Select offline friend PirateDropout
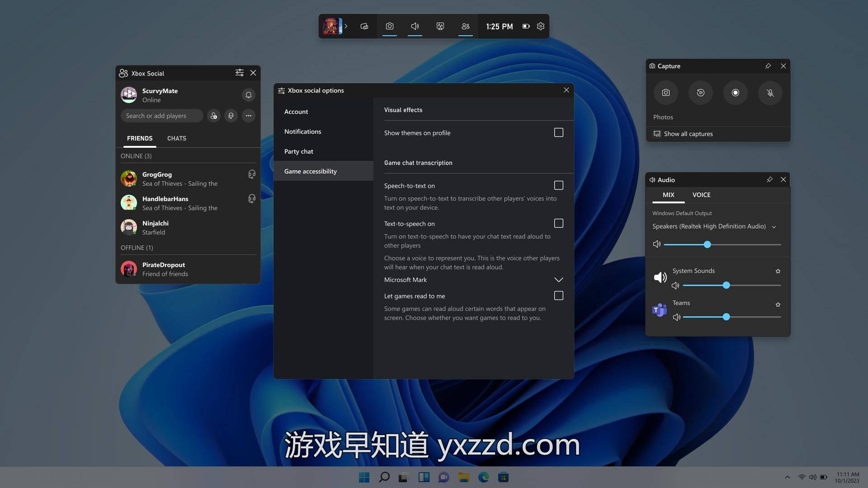 point(188,269)
